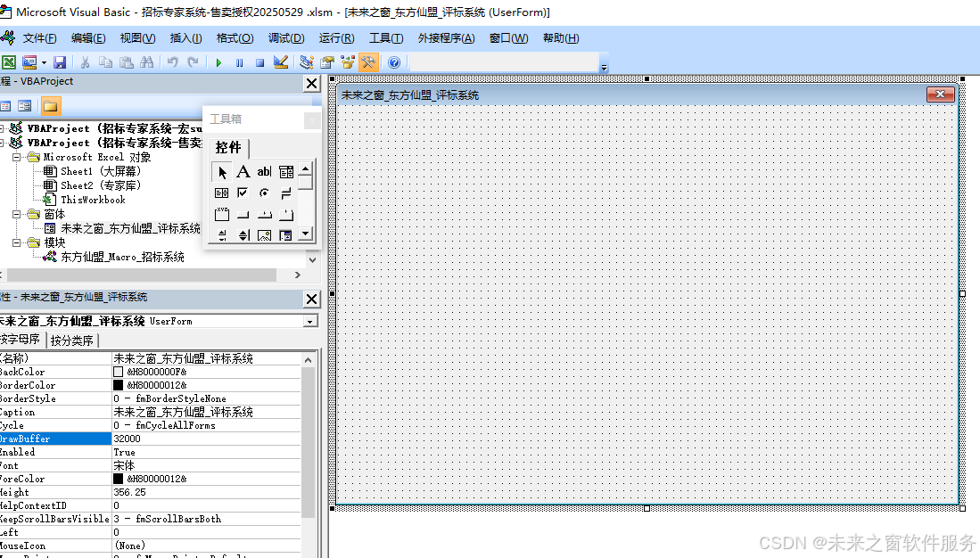Click BorderColor black swatch value
The height and width of the screenshot is (558, 980).
click(x=118, y=385)
